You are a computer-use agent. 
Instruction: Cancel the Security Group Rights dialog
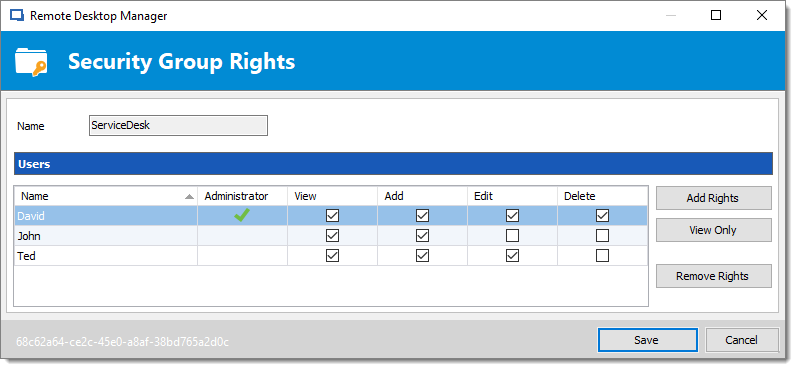tap(742, 340)
